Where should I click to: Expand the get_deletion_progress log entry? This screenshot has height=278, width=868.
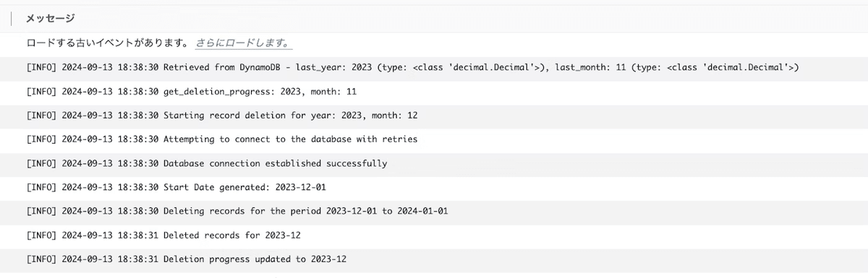pos(434,92)
